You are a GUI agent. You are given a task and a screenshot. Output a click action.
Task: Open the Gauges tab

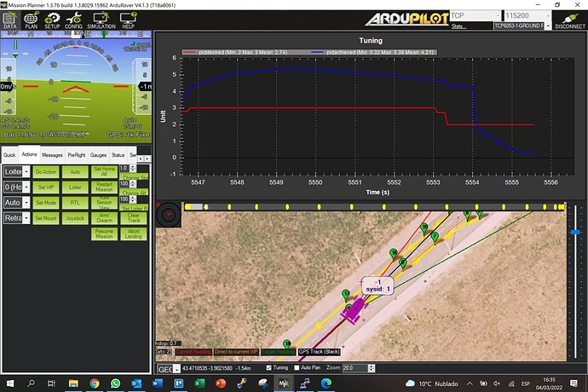98,155
